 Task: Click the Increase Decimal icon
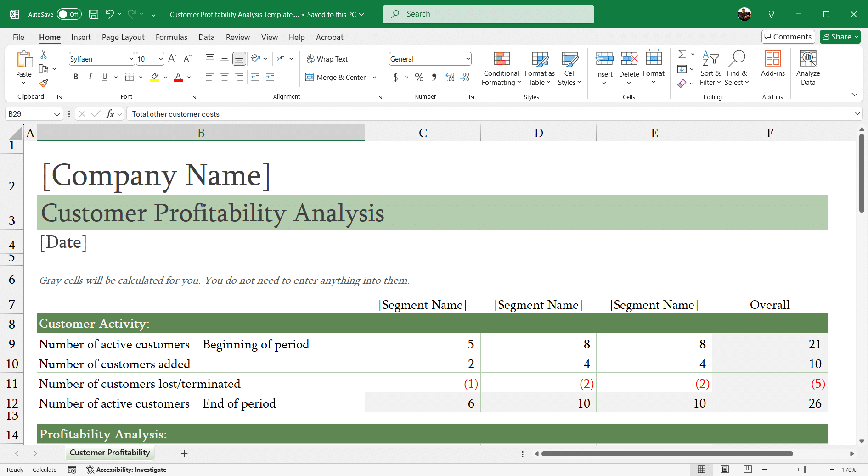coord(450,77)
